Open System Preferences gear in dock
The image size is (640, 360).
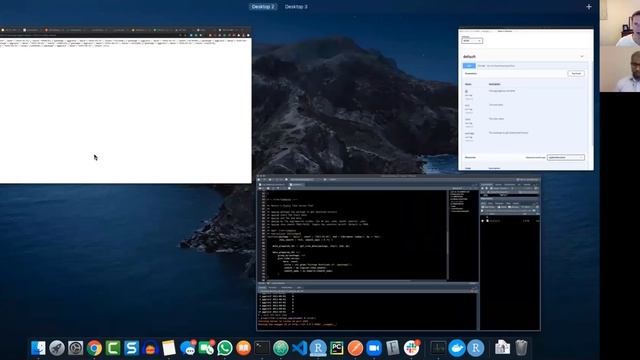tap(76, 348)
